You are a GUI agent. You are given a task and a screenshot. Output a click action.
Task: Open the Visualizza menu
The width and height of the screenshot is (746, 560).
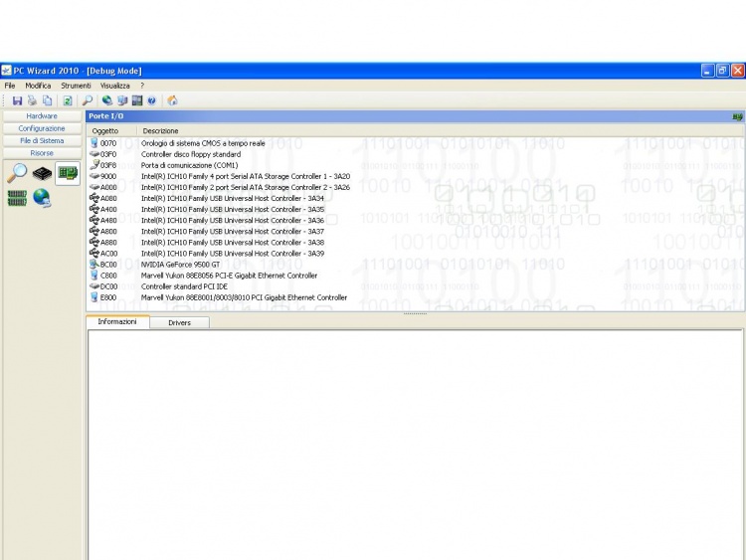(114, 86)
